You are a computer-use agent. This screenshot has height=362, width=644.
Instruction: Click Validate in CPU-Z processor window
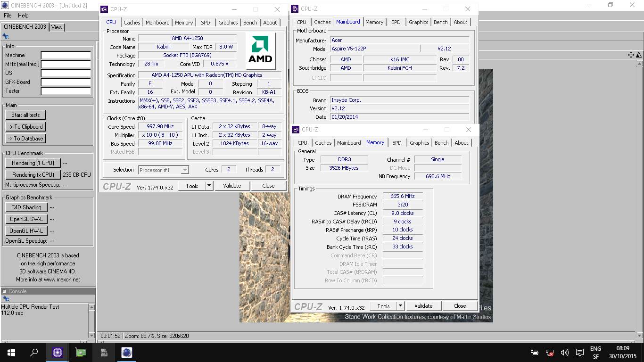232,186
